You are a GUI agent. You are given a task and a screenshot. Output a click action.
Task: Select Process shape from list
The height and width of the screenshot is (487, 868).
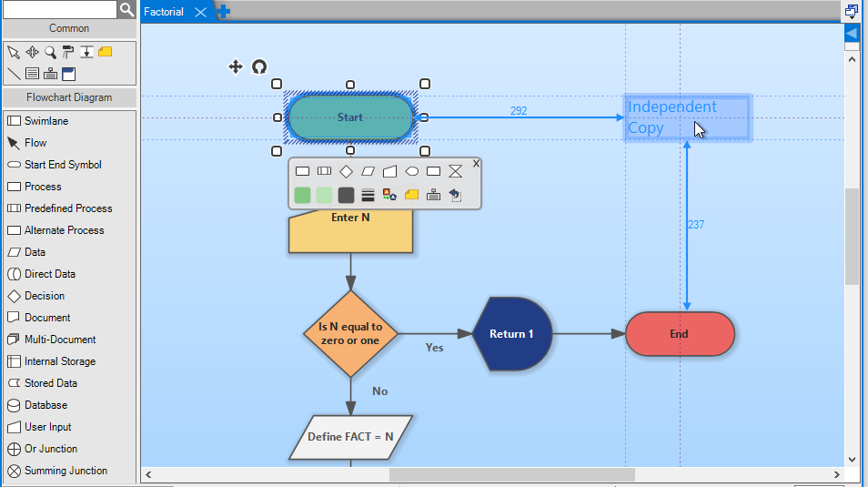click(x=69, y=187)
